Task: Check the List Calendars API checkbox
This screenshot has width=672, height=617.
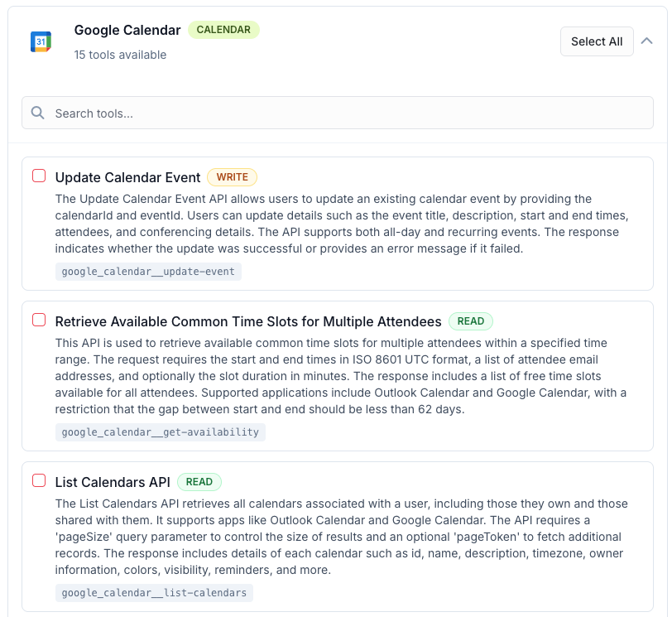Action: pyautogui.click(x=39, y=480)
